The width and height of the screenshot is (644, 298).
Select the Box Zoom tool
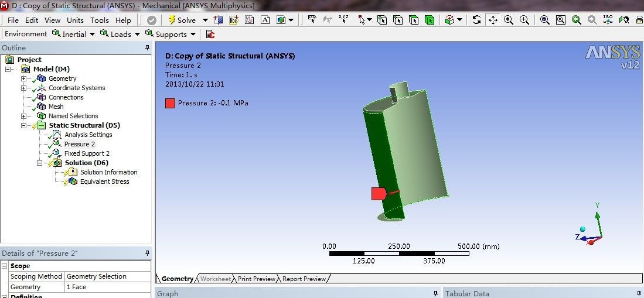click(x=524, y=20)
